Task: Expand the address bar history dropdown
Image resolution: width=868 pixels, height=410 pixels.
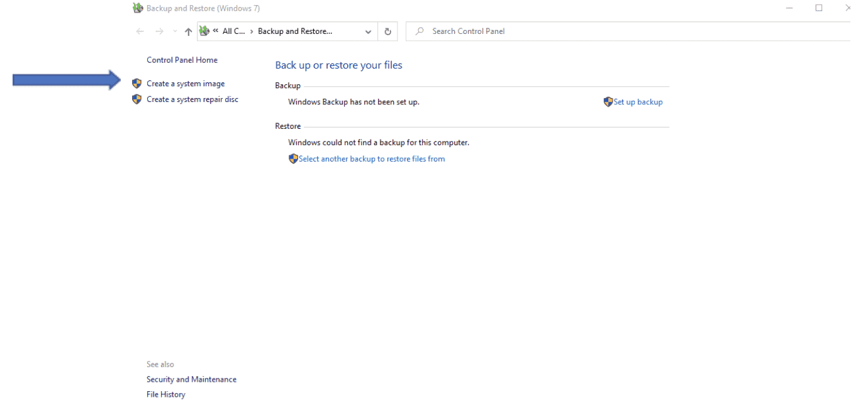Action: [369, 31]
